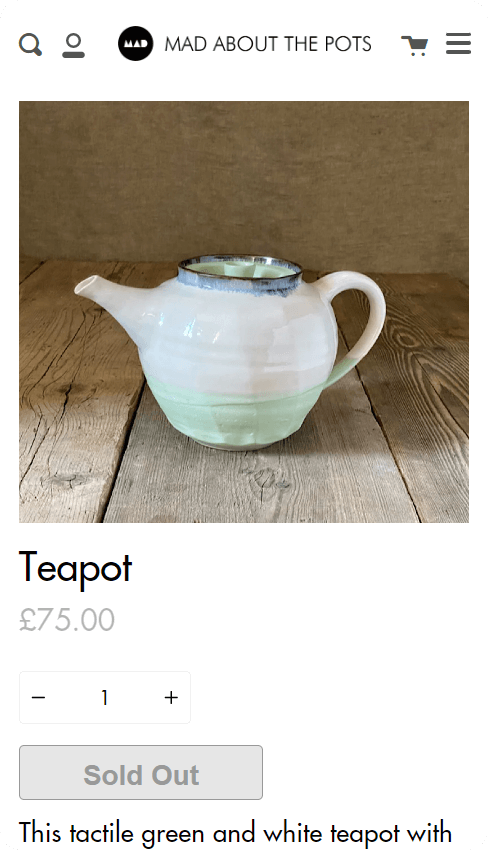Click the Sold Out button

[x=141, y=772]
